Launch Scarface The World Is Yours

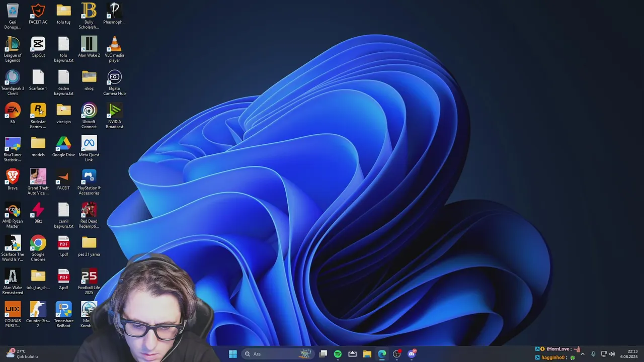(x=13, y=248)
